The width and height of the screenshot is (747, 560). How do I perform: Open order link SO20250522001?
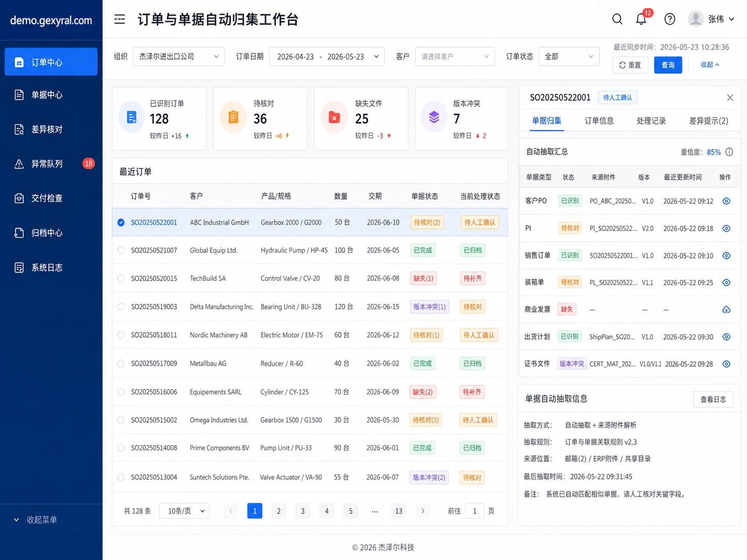[x=154, y=223]
